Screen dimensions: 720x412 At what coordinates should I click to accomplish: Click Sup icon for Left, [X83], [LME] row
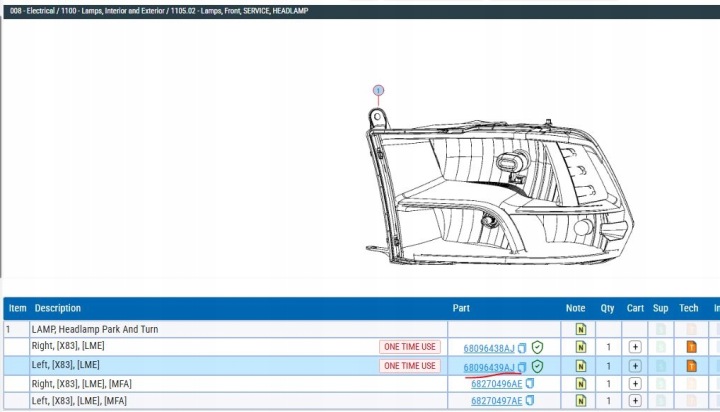tap(660, 366)
